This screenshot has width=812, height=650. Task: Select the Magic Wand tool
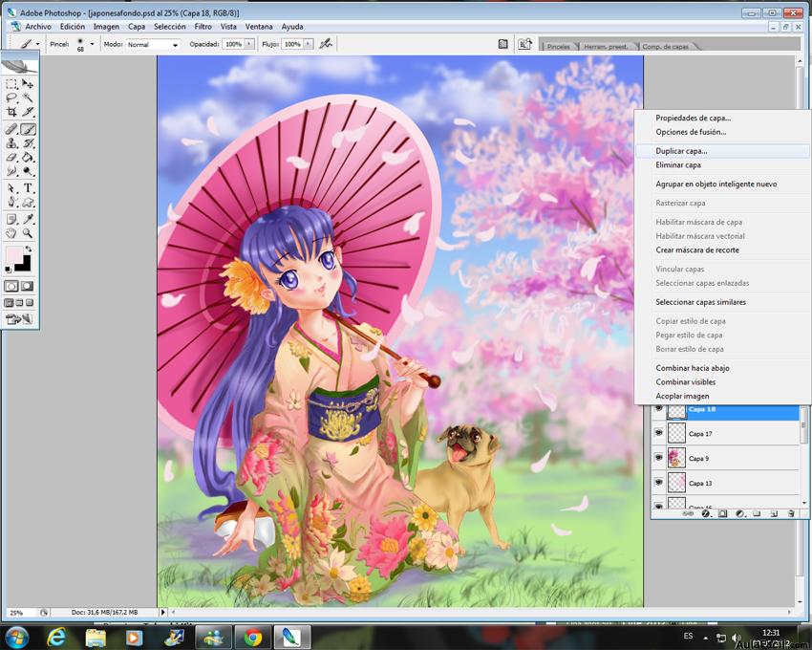pos(28,97)
